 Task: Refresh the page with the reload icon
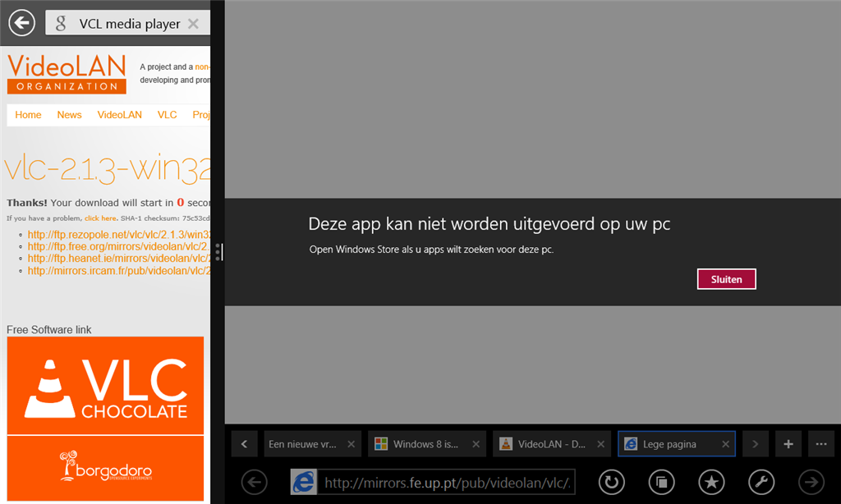(x=611, y=483)
